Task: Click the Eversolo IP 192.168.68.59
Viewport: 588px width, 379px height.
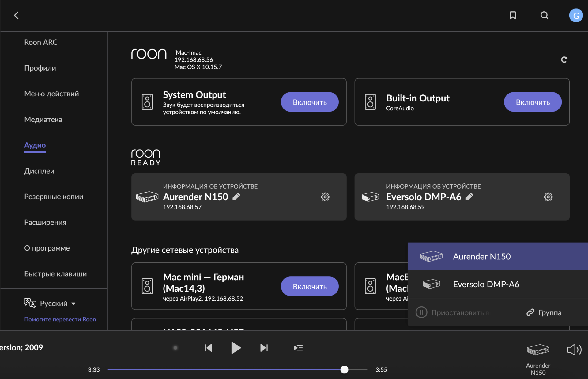Action: [405, 207]
